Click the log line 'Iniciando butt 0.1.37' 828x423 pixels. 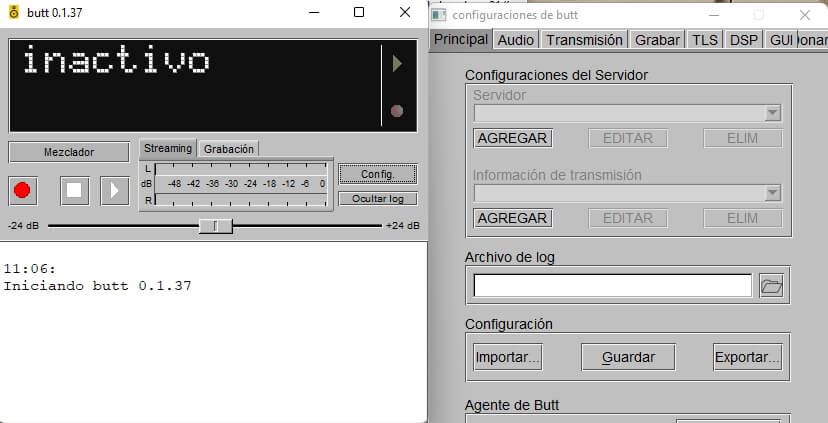click(97, 286)
